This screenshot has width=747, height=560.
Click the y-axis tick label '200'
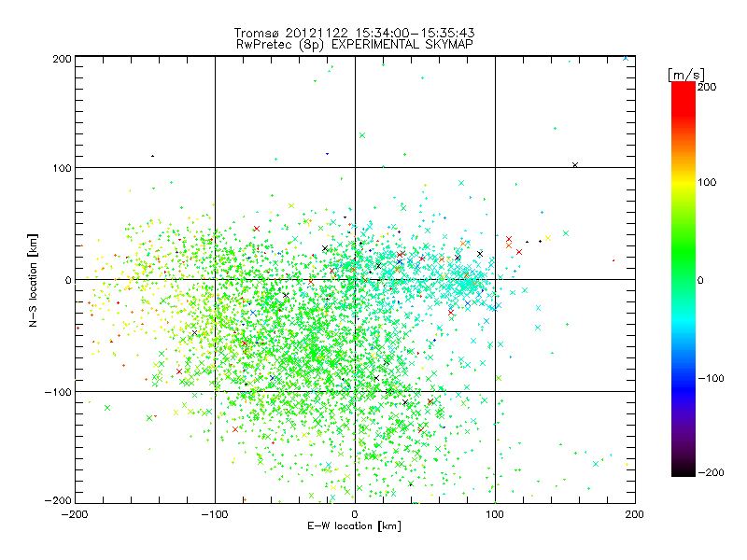click(x=63, y=59)
